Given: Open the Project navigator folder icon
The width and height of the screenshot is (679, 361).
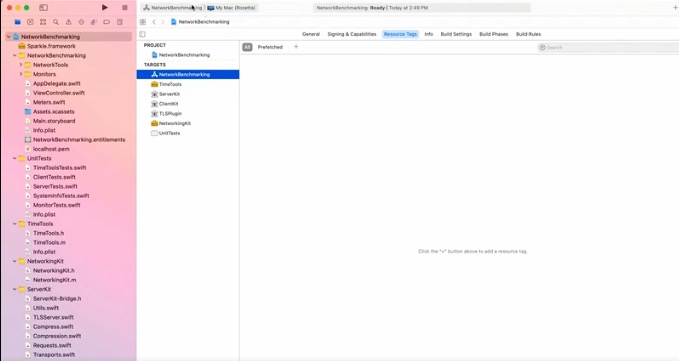Looking at the screenshot, I should (17, 22).
